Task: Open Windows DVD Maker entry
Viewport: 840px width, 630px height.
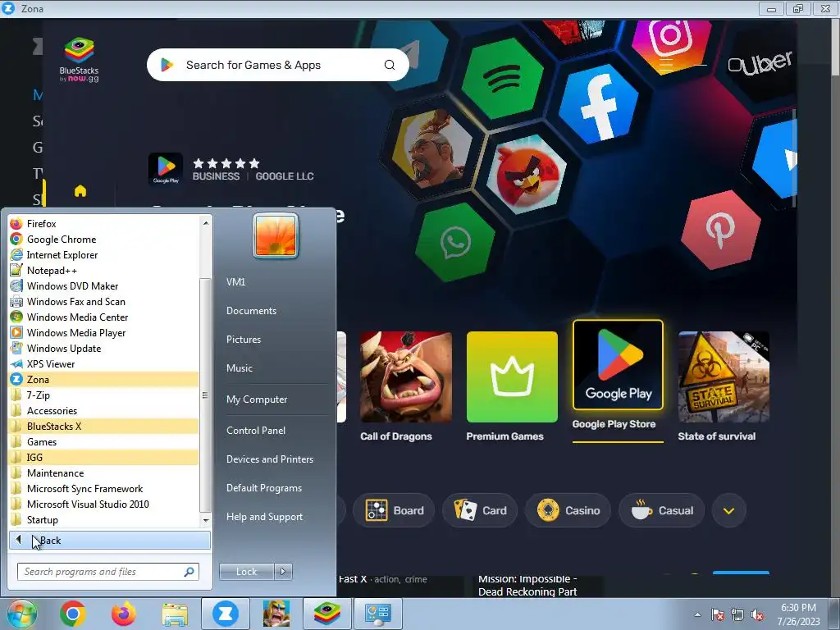Action: click(103, 286)
